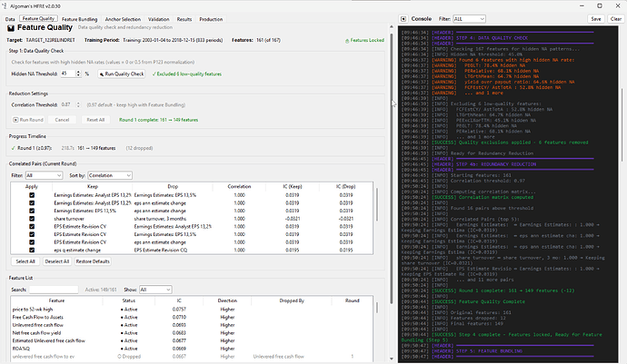
Task: Open the Production tab
Action: [211, 19]
